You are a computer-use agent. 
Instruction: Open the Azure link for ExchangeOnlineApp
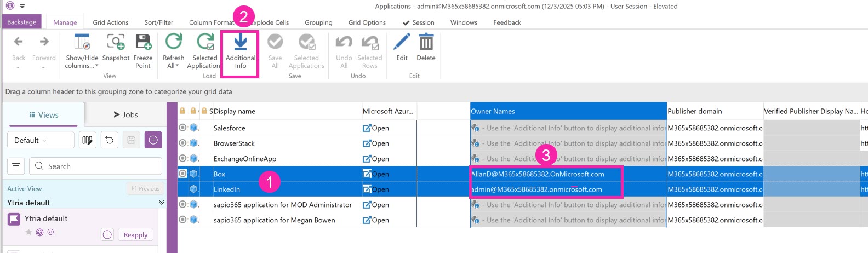(376, 159)
